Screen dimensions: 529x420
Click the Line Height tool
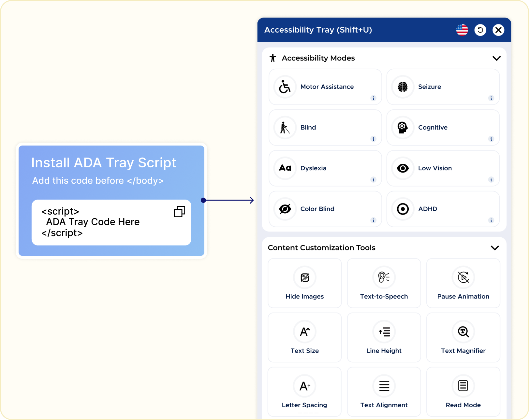pyautogui.click(x=384, y=338)
